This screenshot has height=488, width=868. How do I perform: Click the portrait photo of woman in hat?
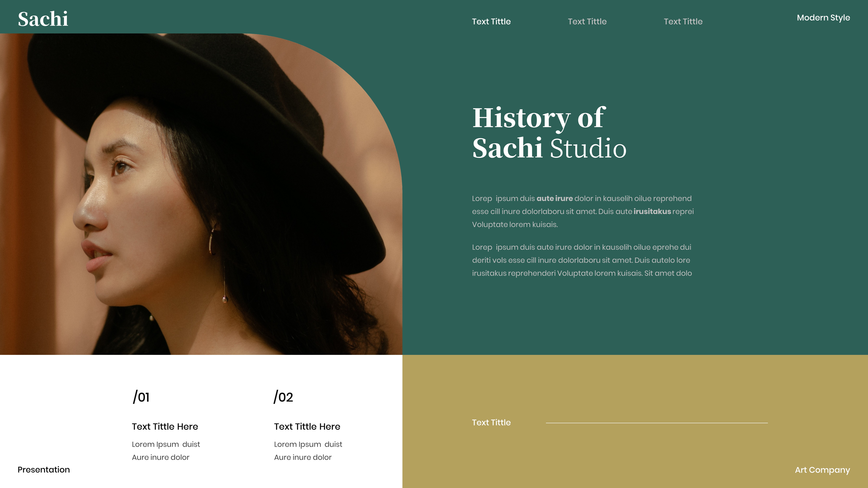201,194
